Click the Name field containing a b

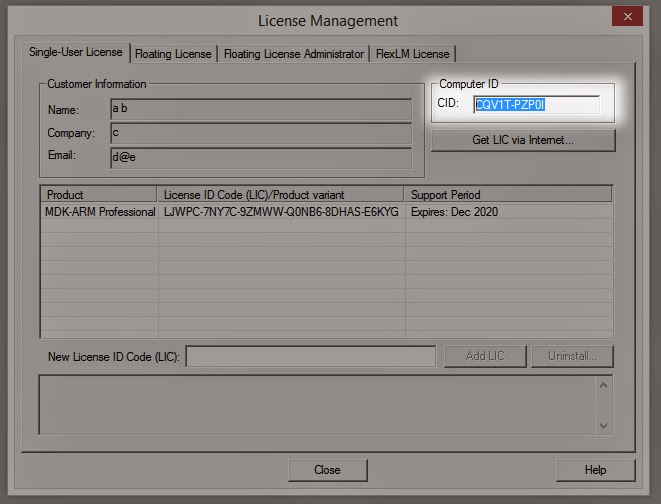click(x=261, y=110)
